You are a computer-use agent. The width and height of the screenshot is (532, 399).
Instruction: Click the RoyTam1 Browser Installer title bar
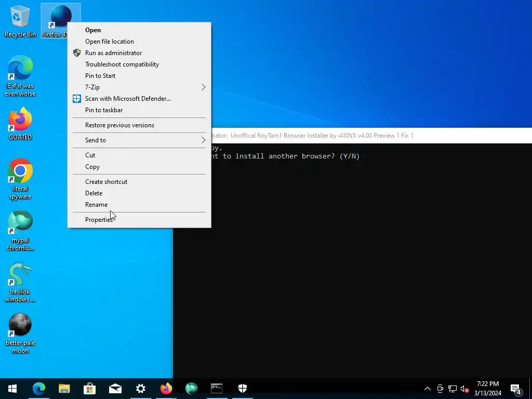[x=371, y=136]
